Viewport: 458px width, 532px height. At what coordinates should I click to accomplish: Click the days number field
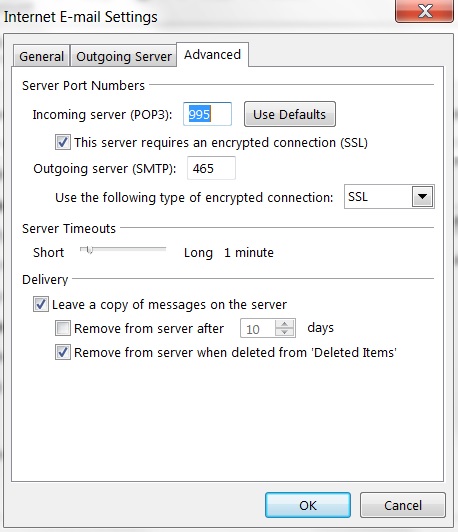click(258, 328)
